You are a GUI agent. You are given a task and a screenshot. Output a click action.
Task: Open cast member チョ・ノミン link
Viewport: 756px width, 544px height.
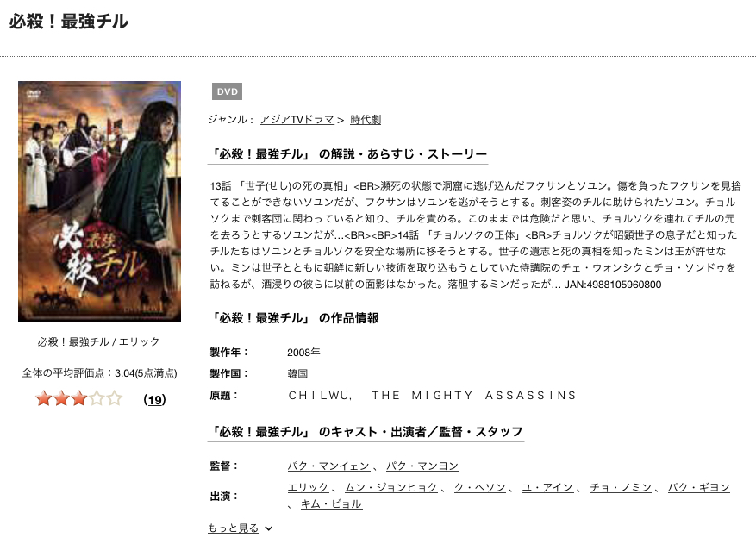[621, 488]
